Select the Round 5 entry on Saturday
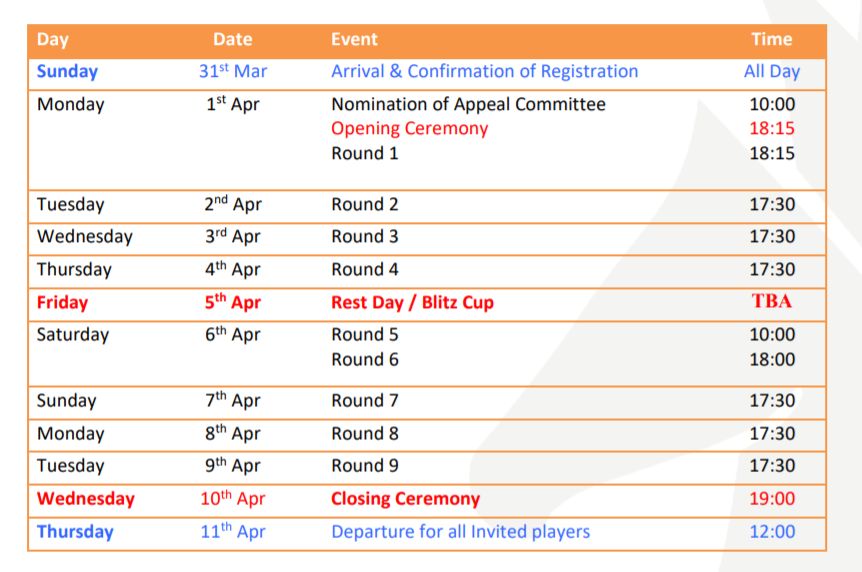 pyautogui.click(x=364, y=334)
